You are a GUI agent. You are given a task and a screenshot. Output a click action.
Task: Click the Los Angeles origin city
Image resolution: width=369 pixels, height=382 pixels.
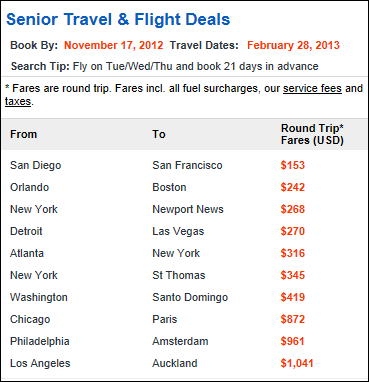pyautogui.click(x=40, y=363)
